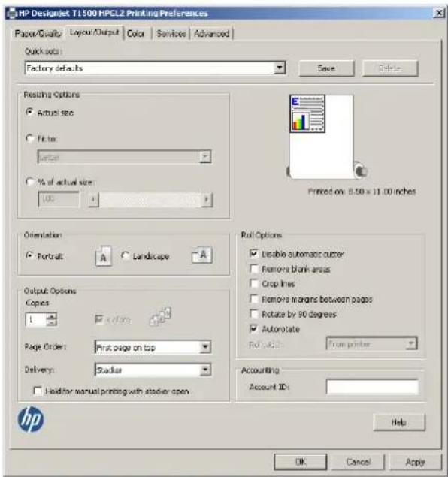
Task: Enable Crop lines checkbox
Action: click(x=253, y=283)
